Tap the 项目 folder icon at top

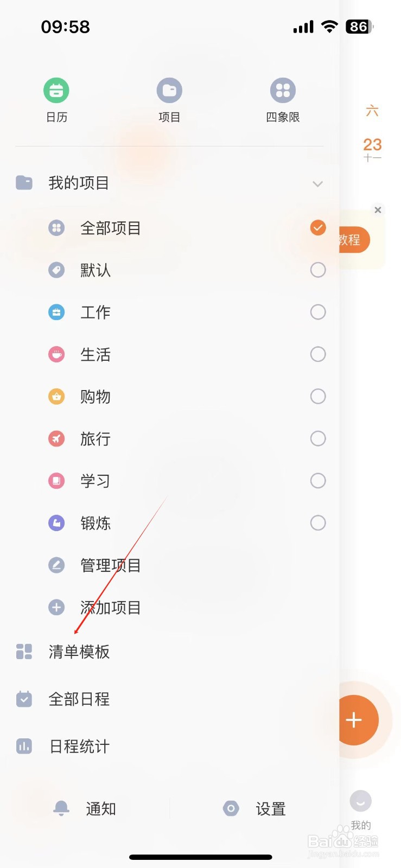[169, 90]
